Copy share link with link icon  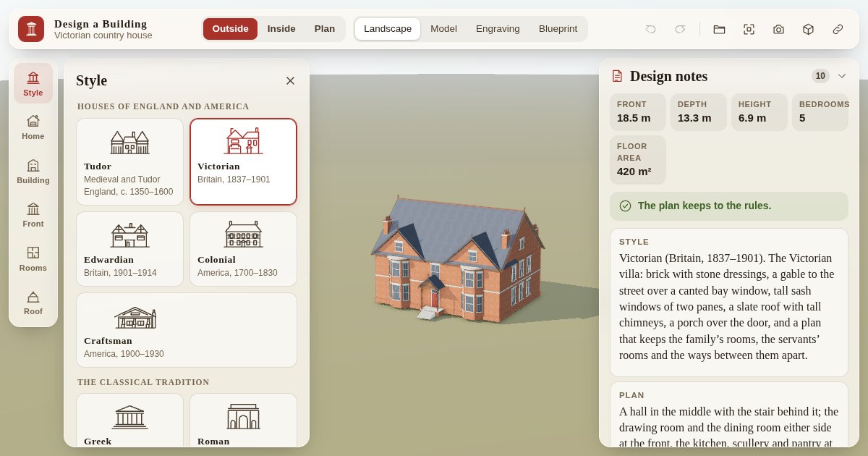838,29
